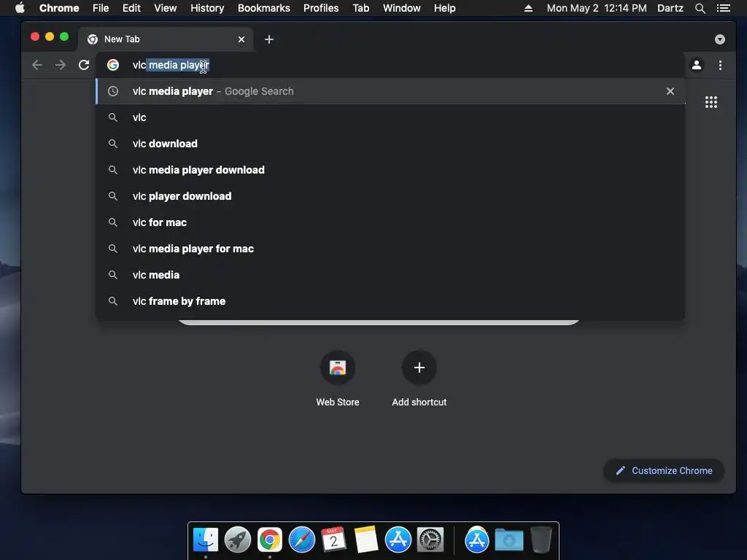Screen dimensions: 747x560
Task: Open the Downloads folder in the Dock
Action: coord(508,540)
